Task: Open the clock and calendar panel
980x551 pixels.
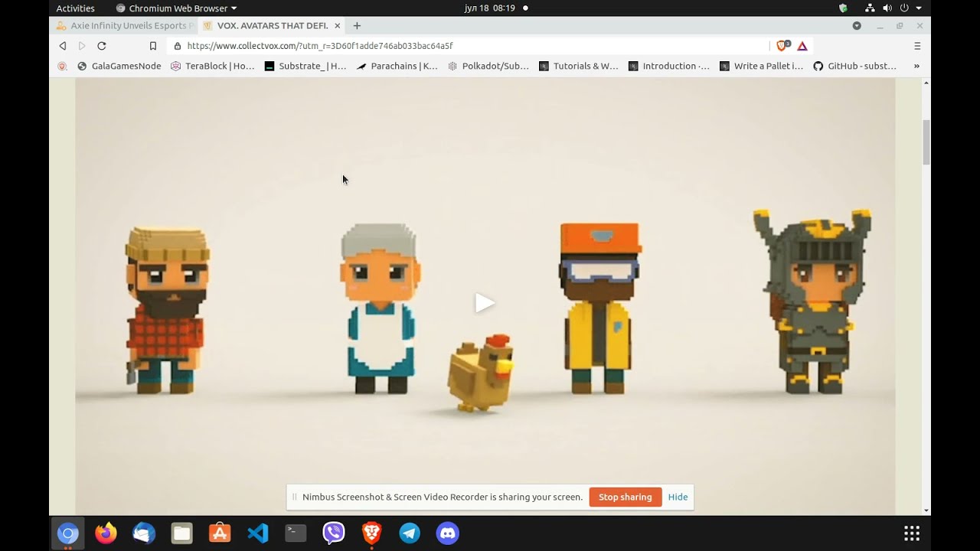Action: click(x=490, y=8)
